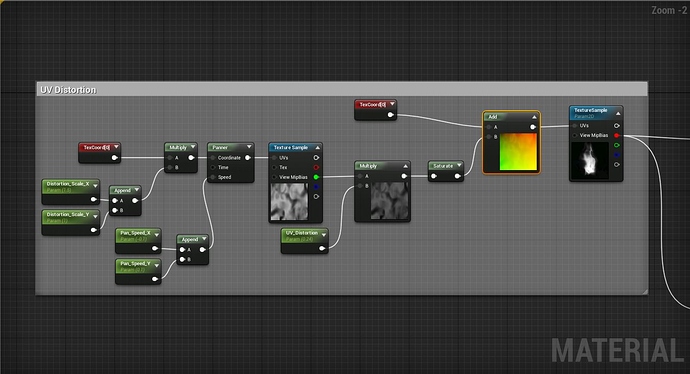690x374 pixels.
Task: Select the Distortion_Scale_Y parameter node
Action: click(x=70, y=222)
